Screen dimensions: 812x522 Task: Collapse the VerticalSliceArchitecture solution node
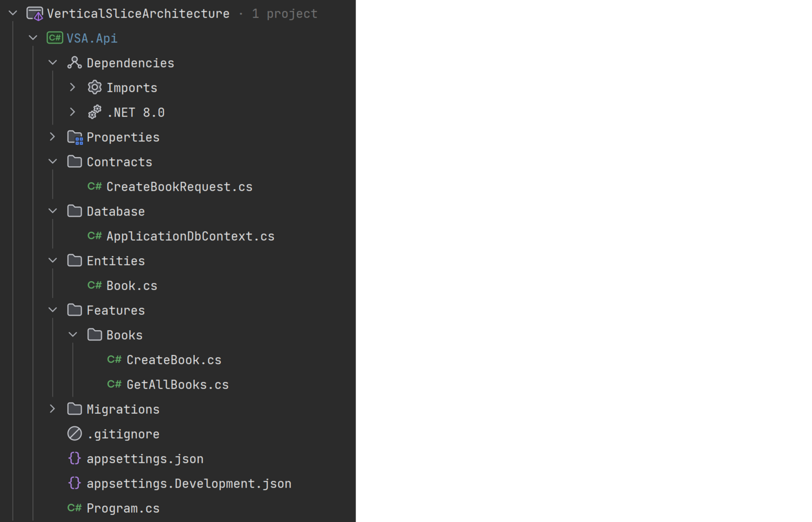(12, 13)
